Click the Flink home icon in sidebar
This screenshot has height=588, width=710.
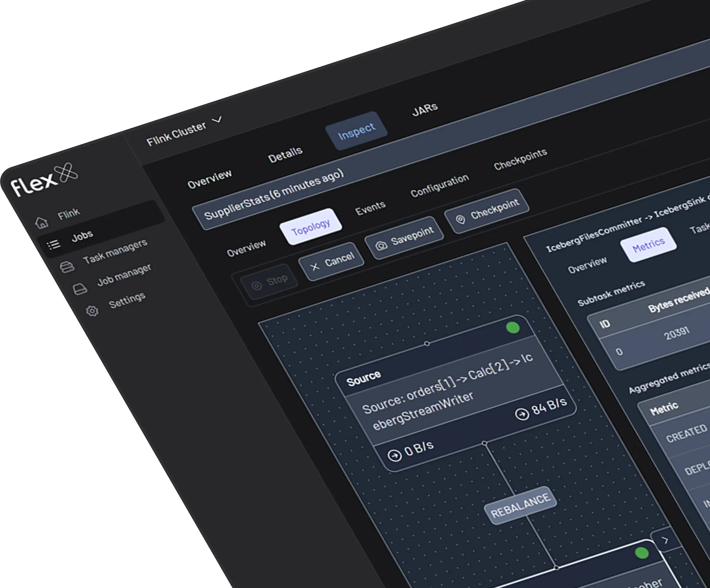pyautogui.click(x=42, y=223)
